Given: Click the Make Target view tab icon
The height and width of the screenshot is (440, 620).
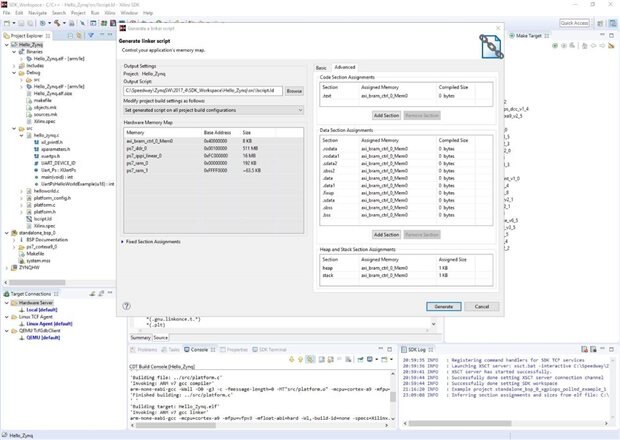Looking at the screenshot, I should click(512, 36).
